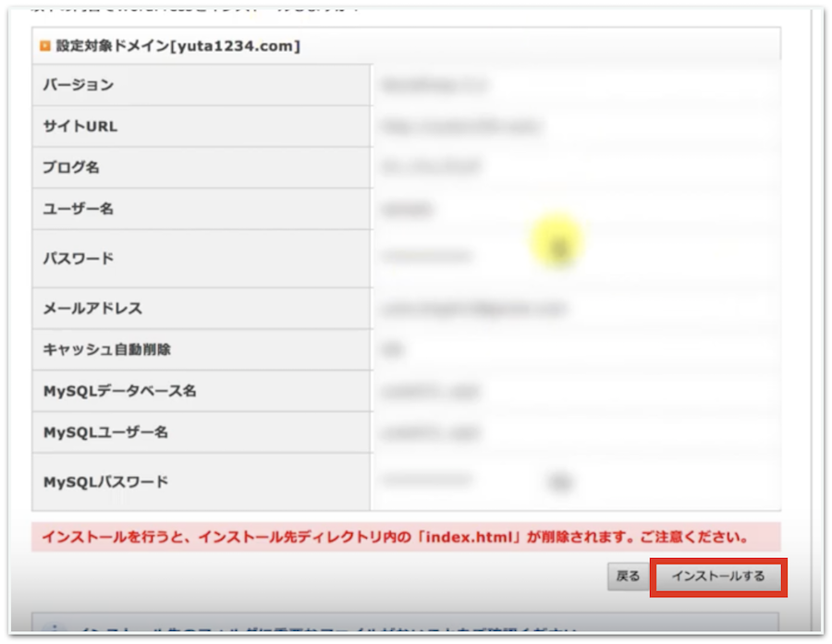Image resolution: width=832 pixels, height=644 pixels.
Task: Click the blurred MySQLデータベース名 value
Action: [x=430, y=392]
